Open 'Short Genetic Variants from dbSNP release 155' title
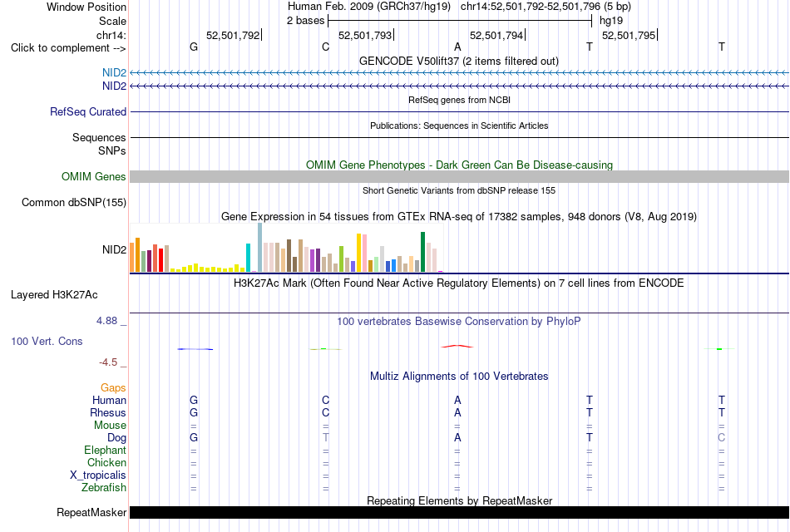The height and width of the screenshot is (532, 790). (x=459, y=190)
